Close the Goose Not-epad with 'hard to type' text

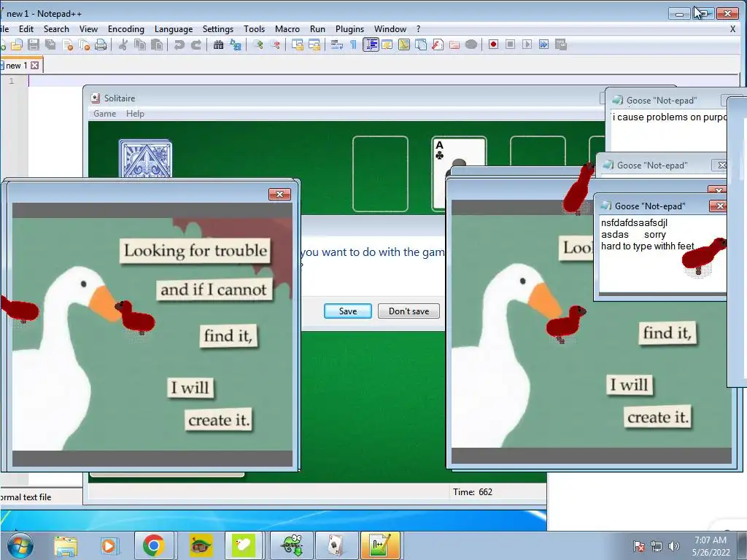point(719,206)
